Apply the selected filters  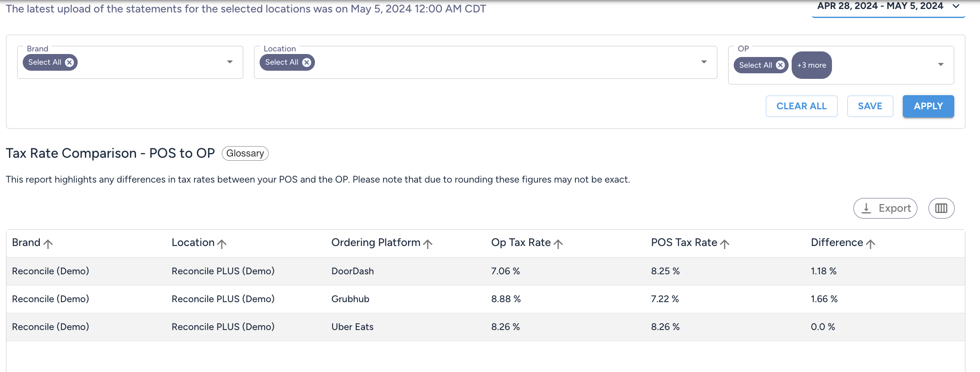tap(928, 106)
